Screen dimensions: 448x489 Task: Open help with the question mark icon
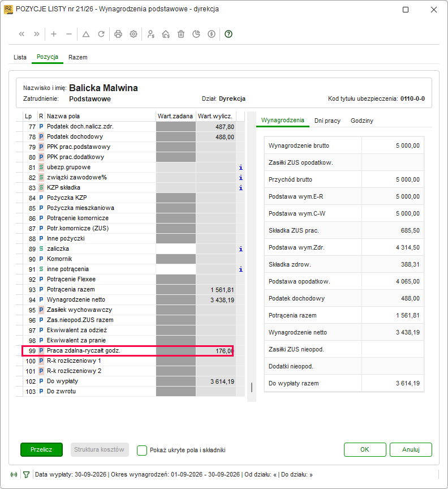(x=229, y=34)
